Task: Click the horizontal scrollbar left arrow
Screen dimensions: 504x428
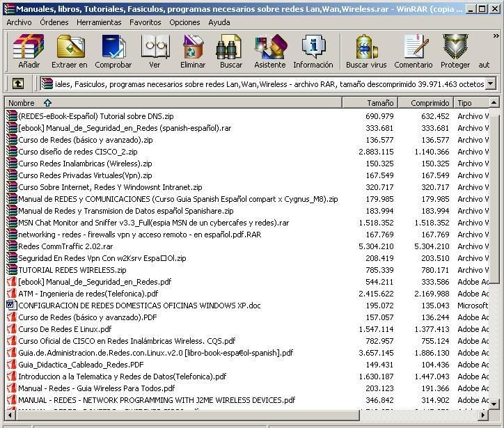Action: coord(10,415)
